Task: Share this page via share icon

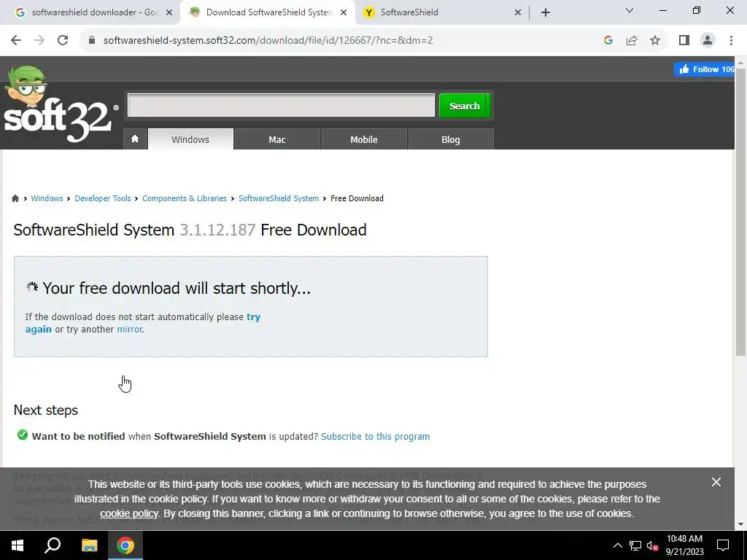Action: 632,40
